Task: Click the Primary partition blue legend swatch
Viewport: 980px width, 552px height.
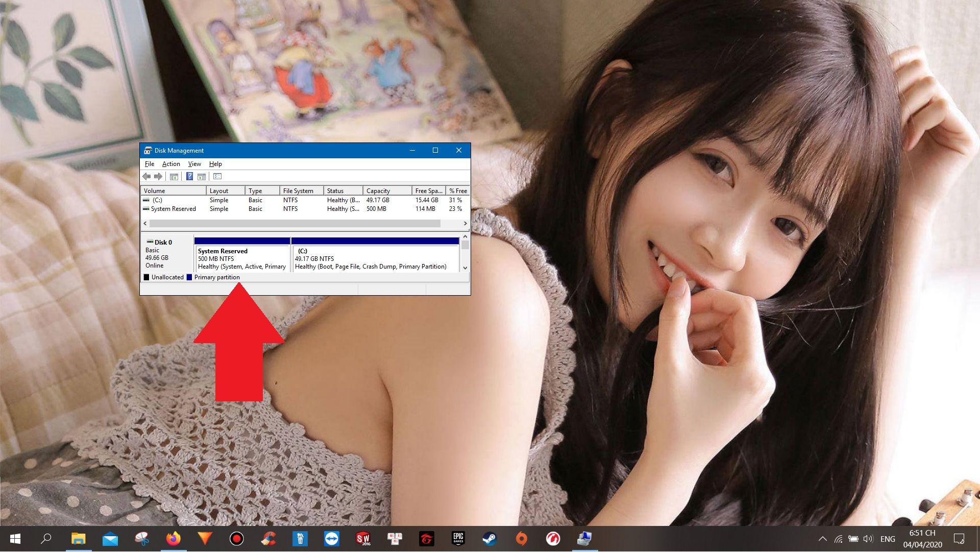Action: pos(189,277)
